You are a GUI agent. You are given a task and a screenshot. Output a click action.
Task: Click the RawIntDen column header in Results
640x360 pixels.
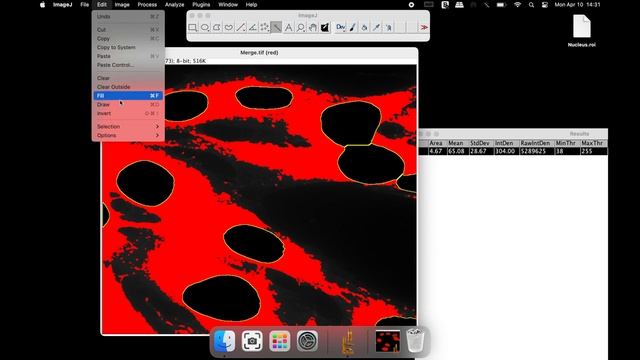click(536, 143)
